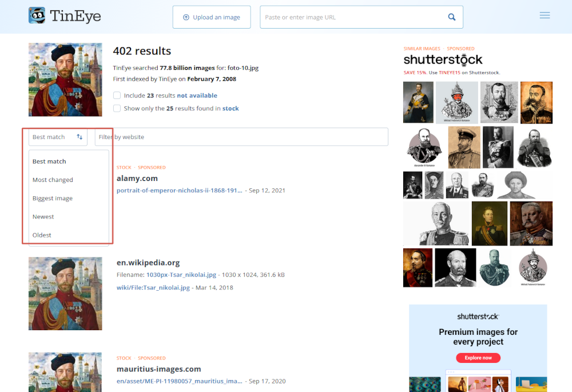Select Newest sort option

pos(43,217)
